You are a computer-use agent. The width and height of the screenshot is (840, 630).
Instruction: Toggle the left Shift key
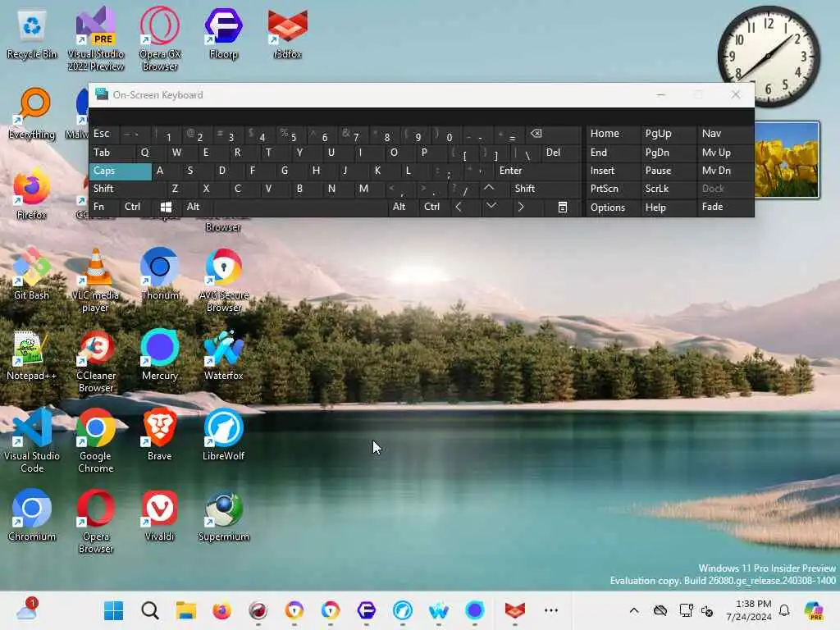click(x=127, y=189)
